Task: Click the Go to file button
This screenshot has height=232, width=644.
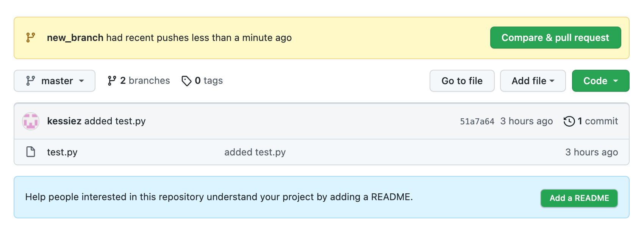Action: tap(462, 81)
